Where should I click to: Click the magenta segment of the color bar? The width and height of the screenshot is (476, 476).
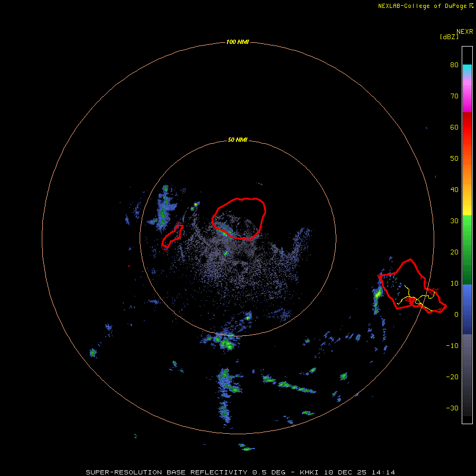click(467, 100)
